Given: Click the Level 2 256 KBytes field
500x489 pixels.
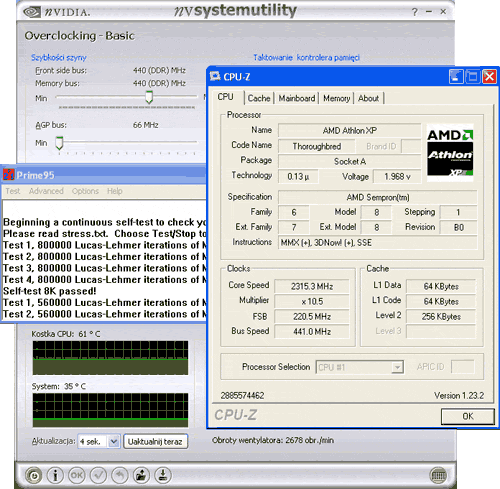Looking at the screenshot, I should [441, 316].
